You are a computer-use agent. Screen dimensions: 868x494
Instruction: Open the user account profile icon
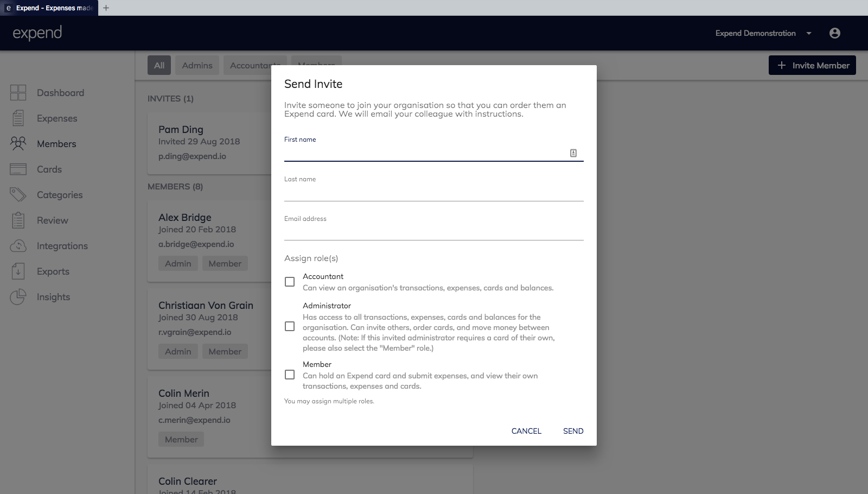point(835,33)
